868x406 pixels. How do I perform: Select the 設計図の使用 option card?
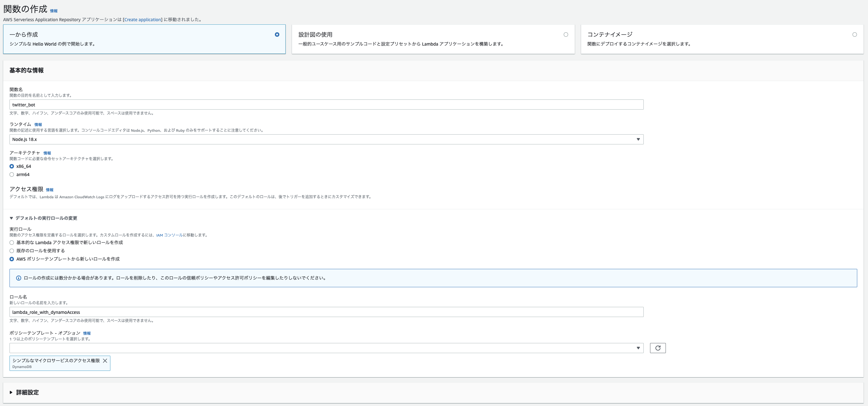point(433,39)
